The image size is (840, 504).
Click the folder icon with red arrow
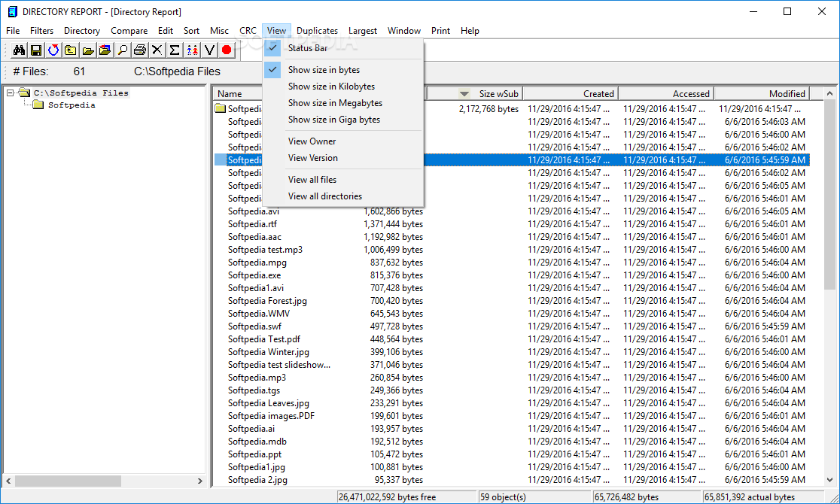click(105, 50)
